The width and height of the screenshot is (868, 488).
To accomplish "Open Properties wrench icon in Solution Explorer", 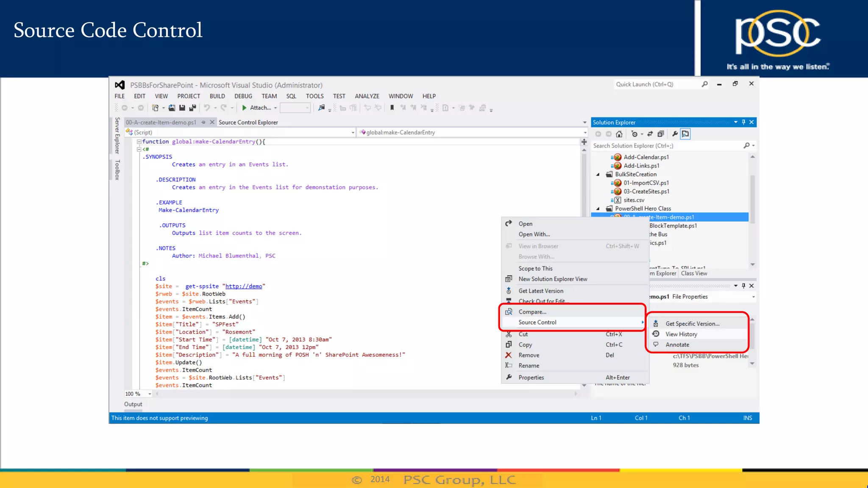I will (675, 134).
